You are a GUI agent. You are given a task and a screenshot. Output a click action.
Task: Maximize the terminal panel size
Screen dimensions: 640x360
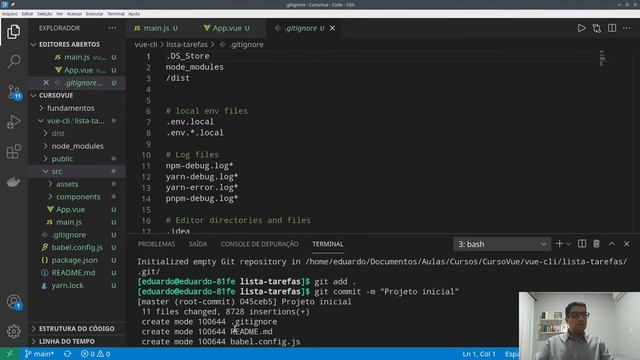click(x=611, y=244)
